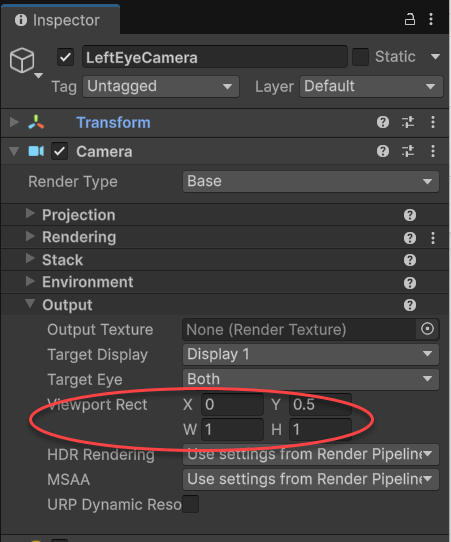
Task: Click the Output Texture object picker circle
Action: (x=427, y=329)
